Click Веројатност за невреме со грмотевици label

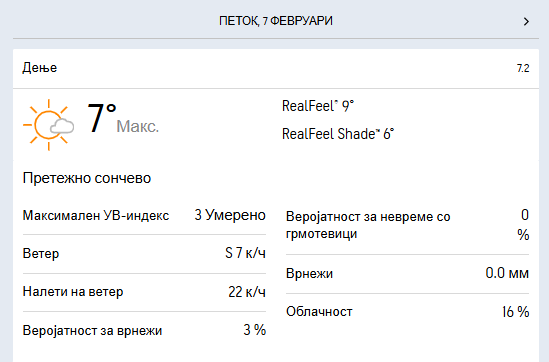368,225
